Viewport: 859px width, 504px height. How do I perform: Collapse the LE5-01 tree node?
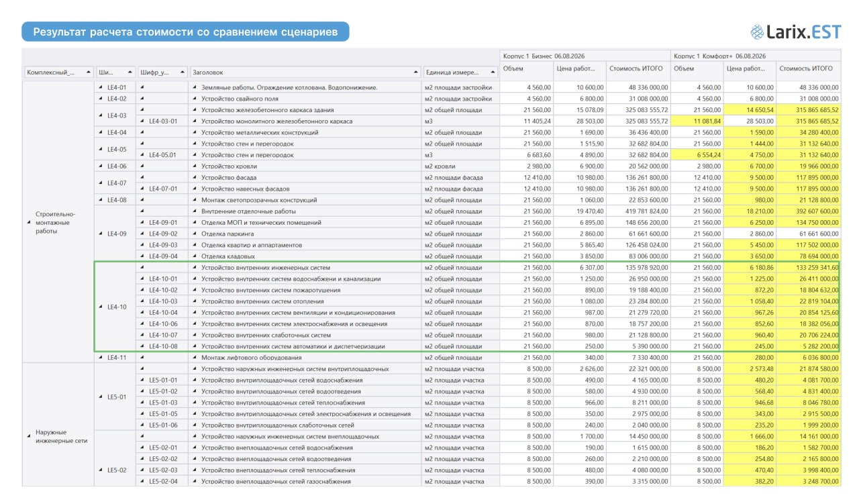coord(101,397)
